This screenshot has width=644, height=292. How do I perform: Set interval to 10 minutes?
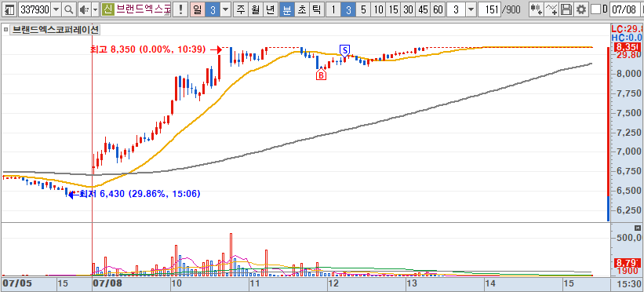tap(378, 9)
